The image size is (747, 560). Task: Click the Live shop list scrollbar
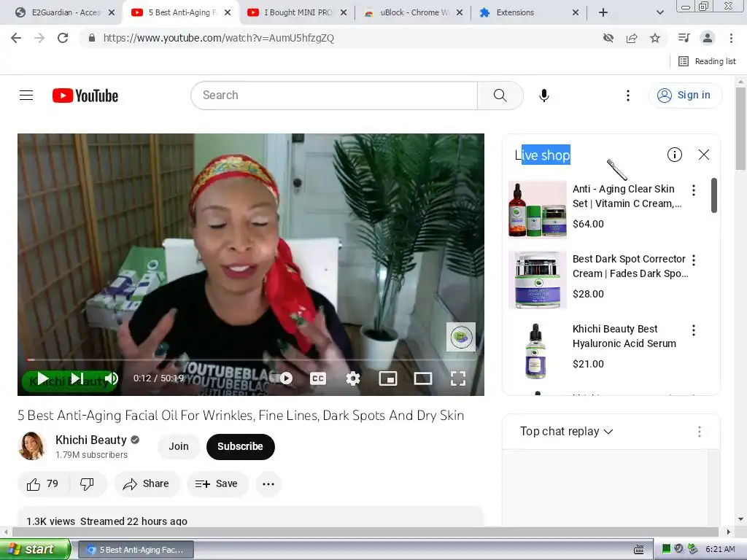tap(713, 195)
